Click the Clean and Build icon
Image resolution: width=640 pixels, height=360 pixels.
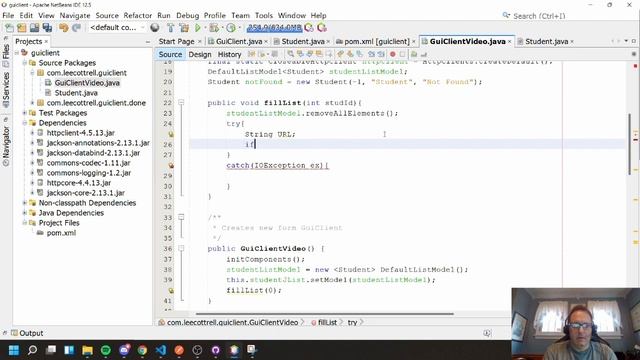pyautogui.click(x=184, y=28)
